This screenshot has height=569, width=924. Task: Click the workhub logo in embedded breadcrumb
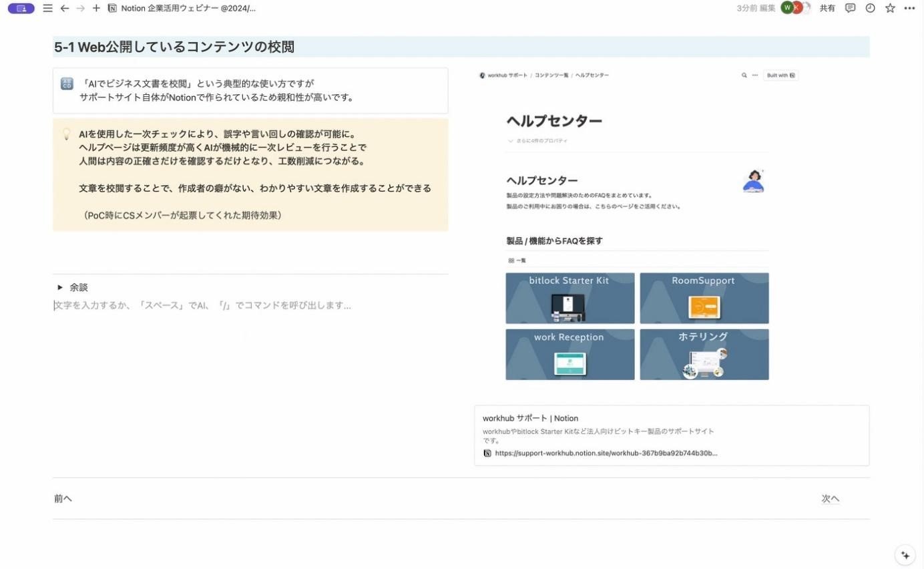click(x=482, y=75)
